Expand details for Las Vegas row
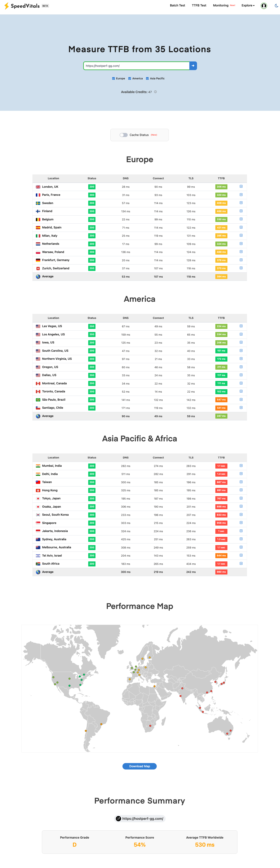 (x=241, y=326)
